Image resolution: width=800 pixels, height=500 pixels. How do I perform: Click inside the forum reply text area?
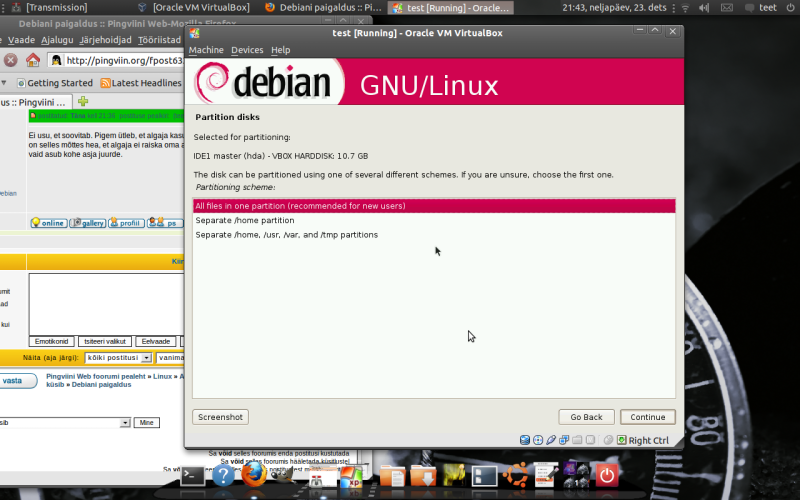tap(106, 304)
